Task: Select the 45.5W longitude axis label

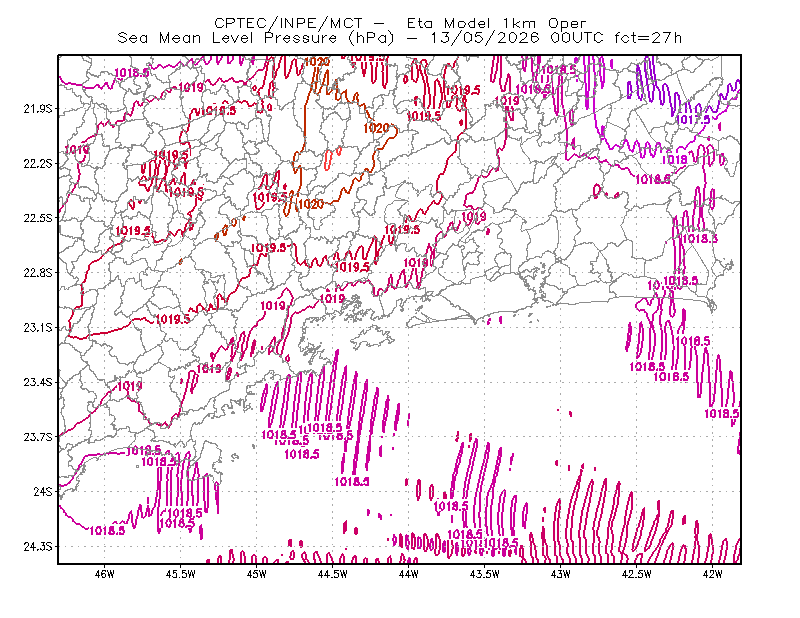Action: tap(181, 574)
